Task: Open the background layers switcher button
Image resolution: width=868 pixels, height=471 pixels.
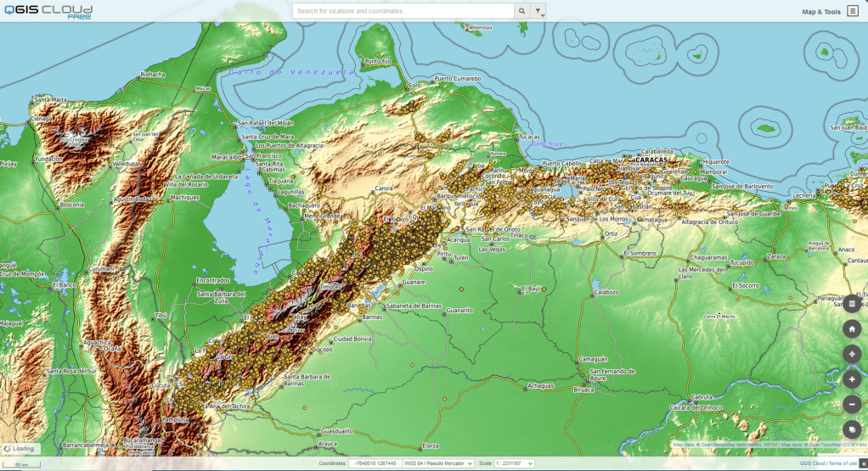Action: coord(852,430)
